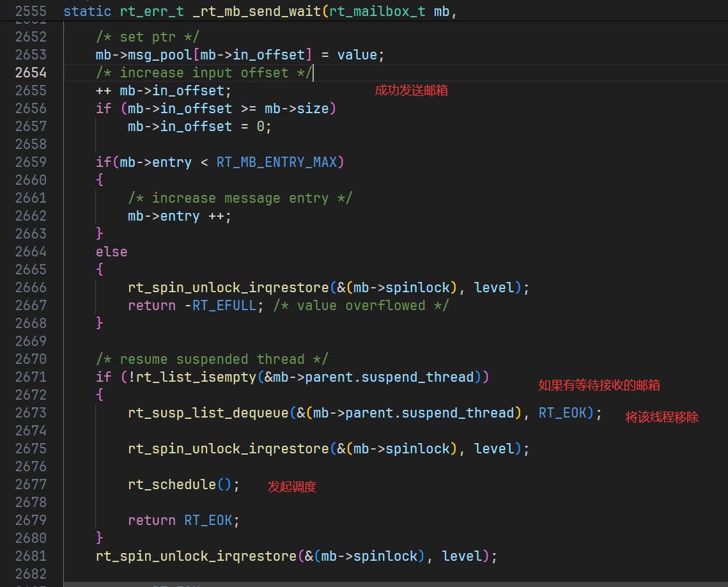Click line number 2681

[31, 556]
